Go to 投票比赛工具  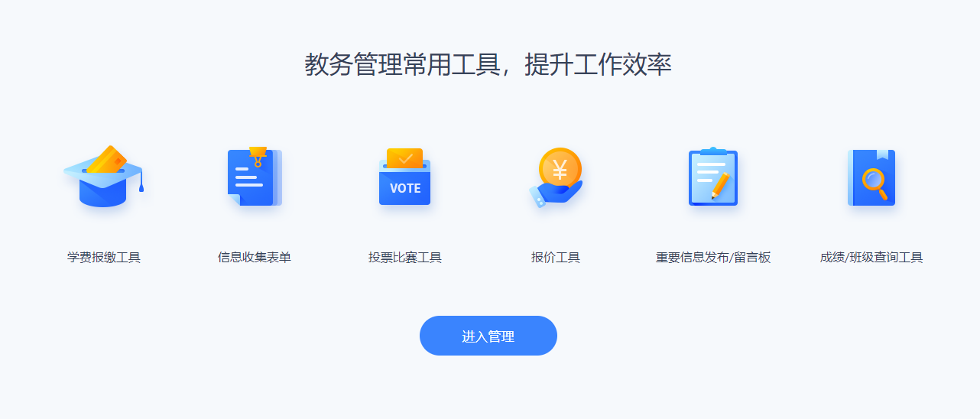pos(405,258)
